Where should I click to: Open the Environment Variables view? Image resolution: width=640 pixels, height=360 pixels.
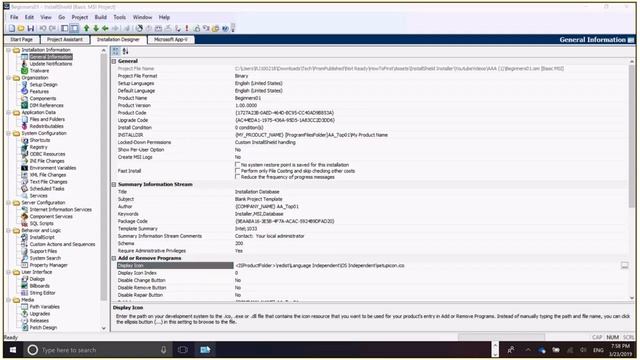click(x=53, y=168)
